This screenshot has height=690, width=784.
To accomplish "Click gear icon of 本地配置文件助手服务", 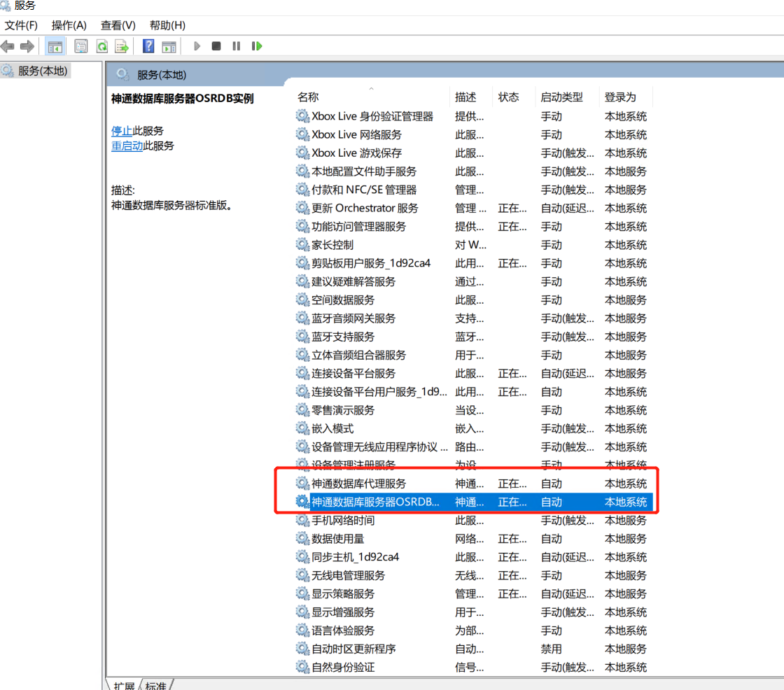I will (302, 171).
